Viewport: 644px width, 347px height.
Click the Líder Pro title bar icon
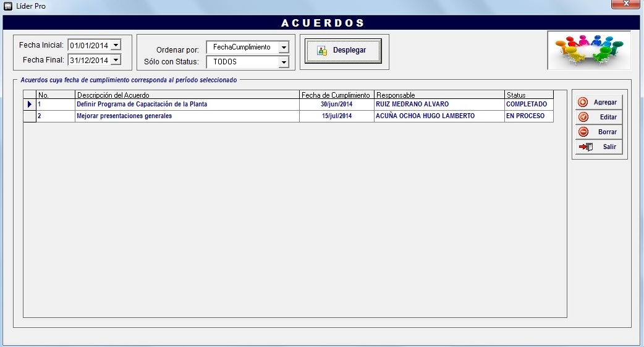pos(8,6)
